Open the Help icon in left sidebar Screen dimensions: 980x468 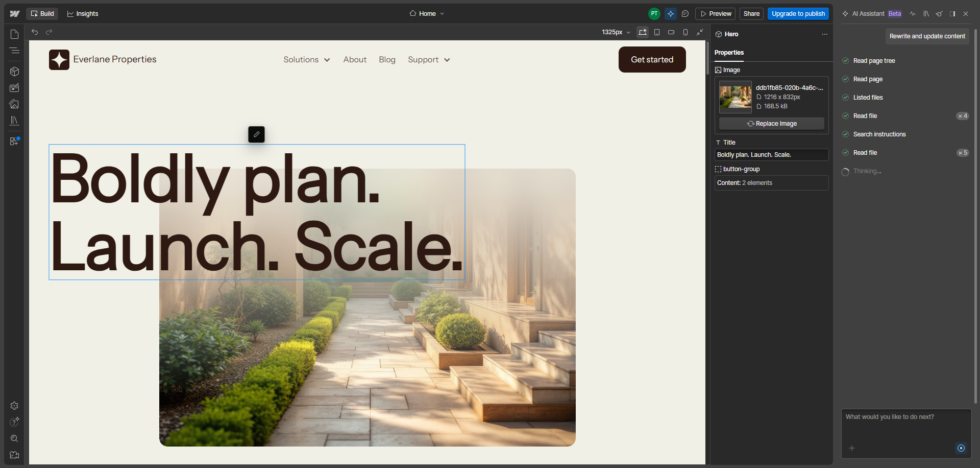coord(14,422)
